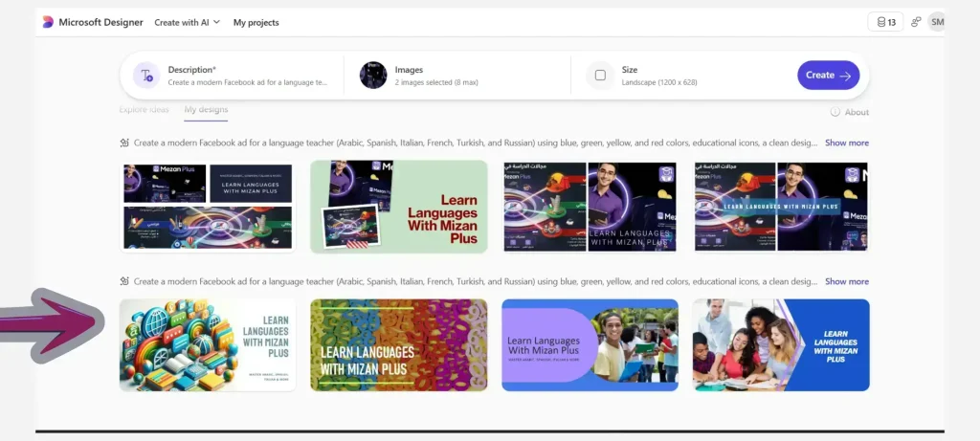Open the first Mezan Plus collage design
This screenshot has height=441, width=980.
tap(208, 207)
